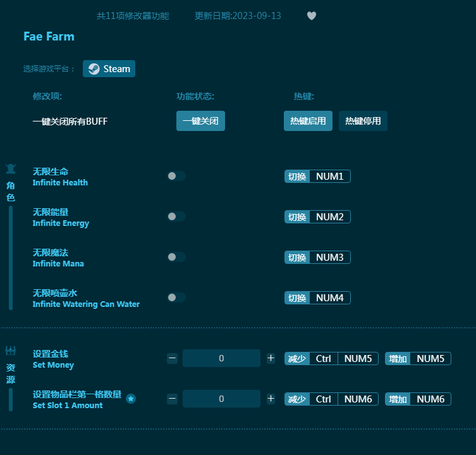Click the Set Money value field
476x455 pixels.
221,358
